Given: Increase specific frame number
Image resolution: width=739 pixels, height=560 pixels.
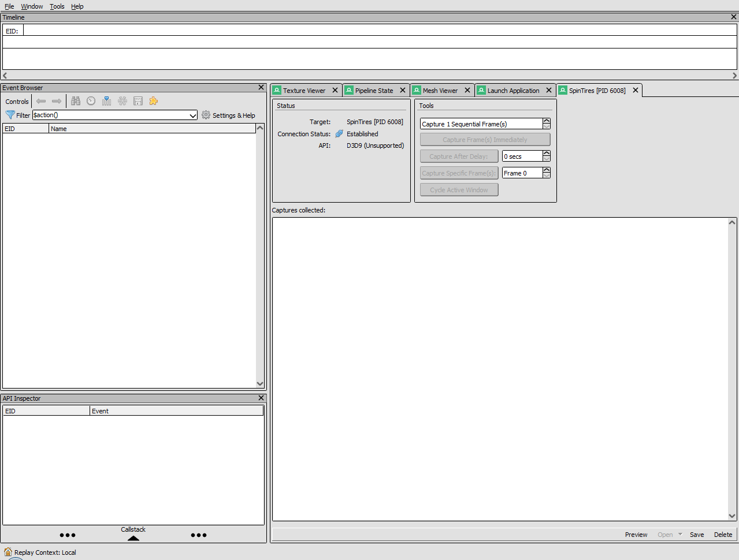Looking at the screenshot, I should (x=547, y=170).
